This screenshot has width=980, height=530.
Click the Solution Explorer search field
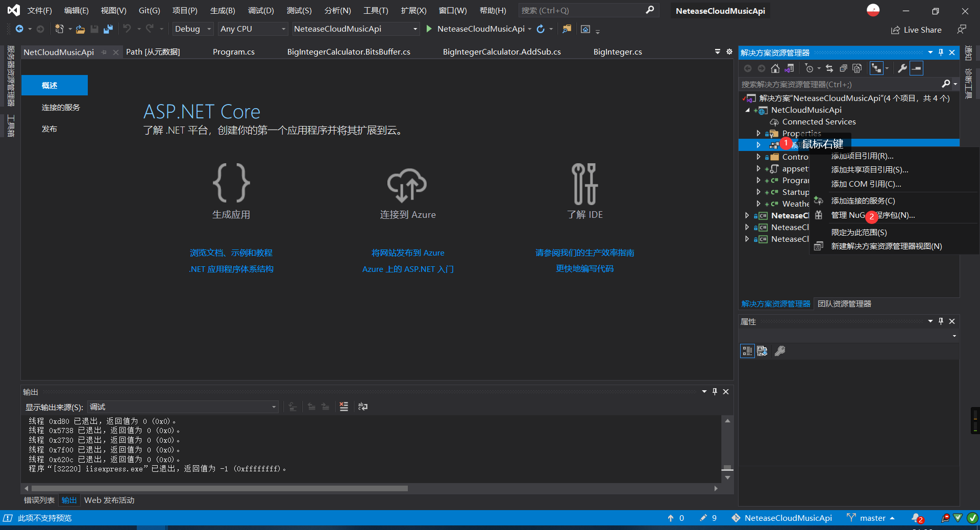840,84
